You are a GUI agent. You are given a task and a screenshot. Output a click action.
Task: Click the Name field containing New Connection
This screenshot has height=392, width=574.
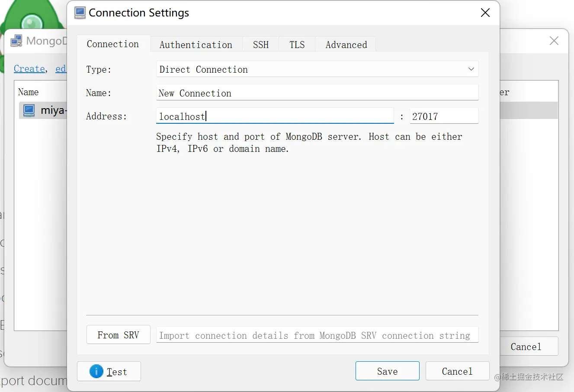coord(317,93)
